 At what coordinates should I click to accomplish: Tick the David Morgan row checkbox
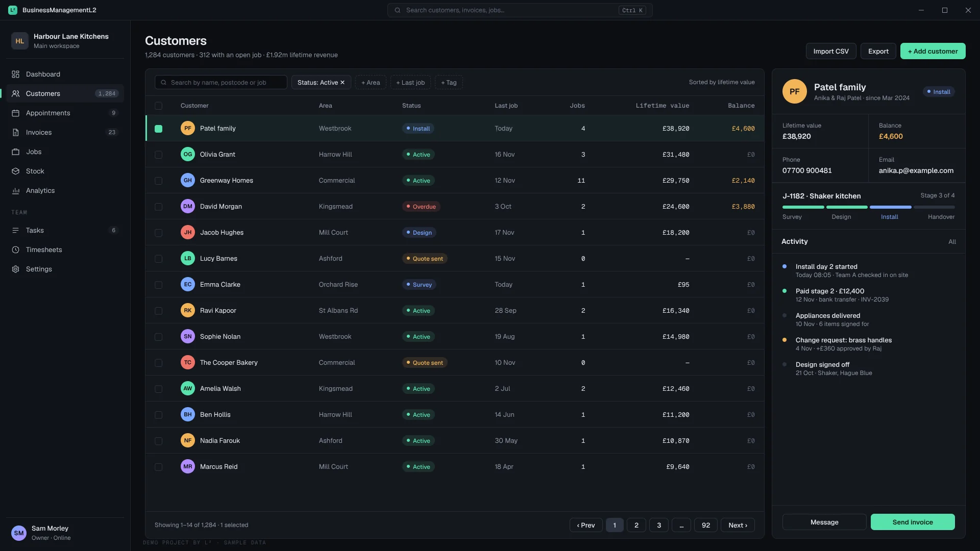click(159, 207)
